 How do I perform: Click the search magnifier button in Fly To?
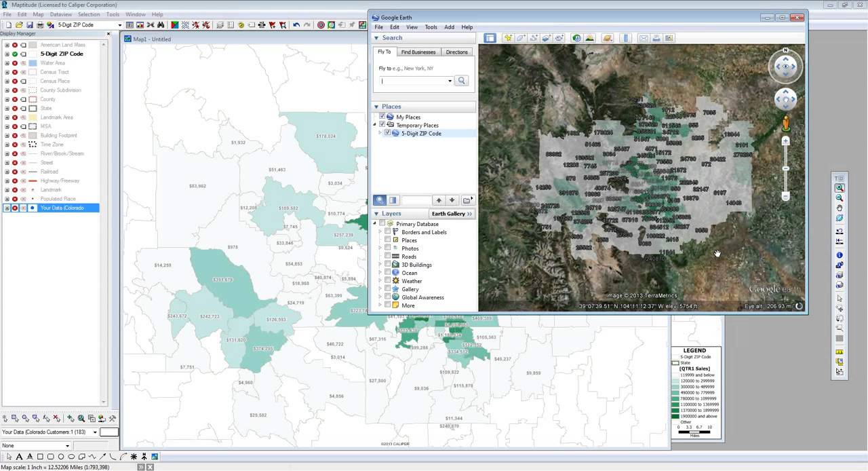tap(462, 81)
